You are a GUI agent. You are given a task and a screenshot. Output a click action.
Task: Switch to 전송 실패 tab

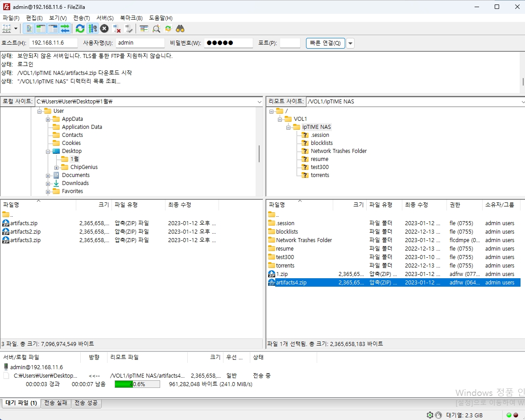[56, 403]
